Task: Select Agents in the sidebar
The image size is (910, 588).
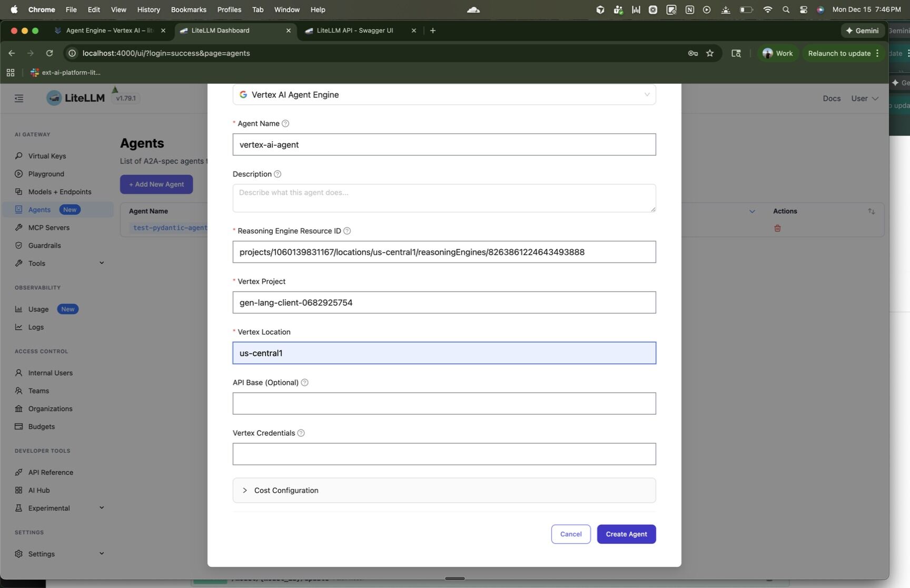Action: (x=58, y=210)
